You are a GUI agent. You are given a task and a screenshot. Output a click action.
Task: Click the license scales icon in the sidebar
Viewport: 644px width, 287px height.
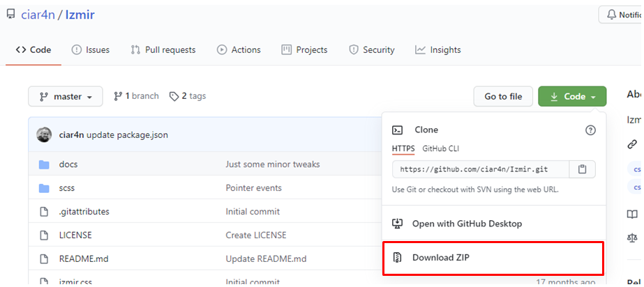(x=633, y=238)
